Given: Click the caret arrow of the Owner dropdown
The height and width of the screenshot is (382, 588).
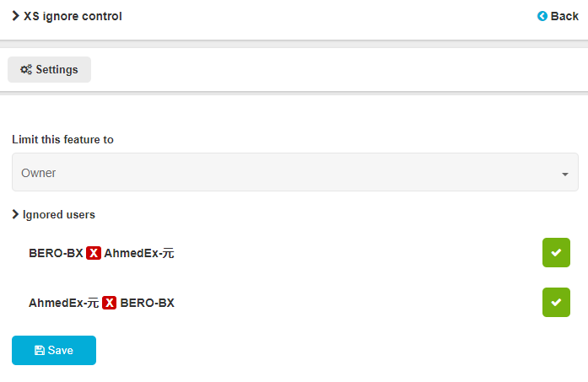Looking at the screenshot, I should [564, 174].
